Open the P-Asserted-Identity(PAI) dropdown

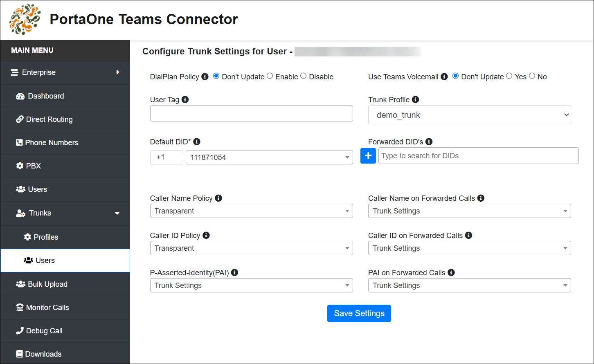pyautogui.click(x=252, y=285)
